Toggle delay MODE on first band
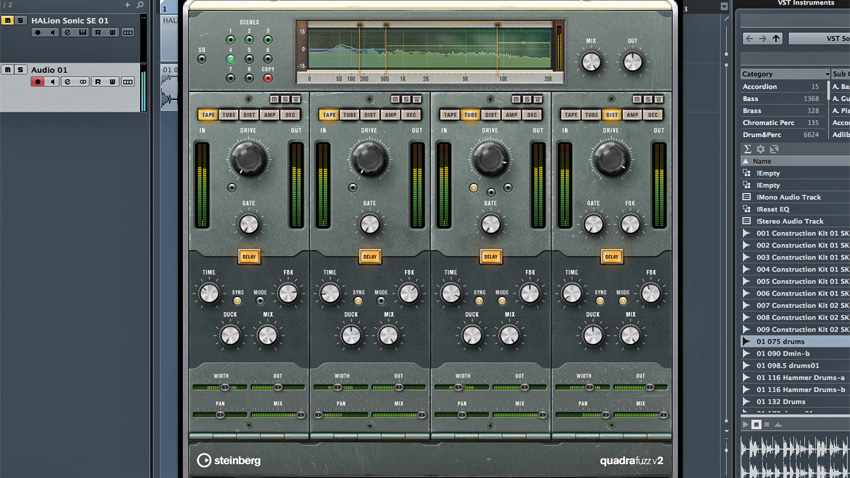 point(260,301)
